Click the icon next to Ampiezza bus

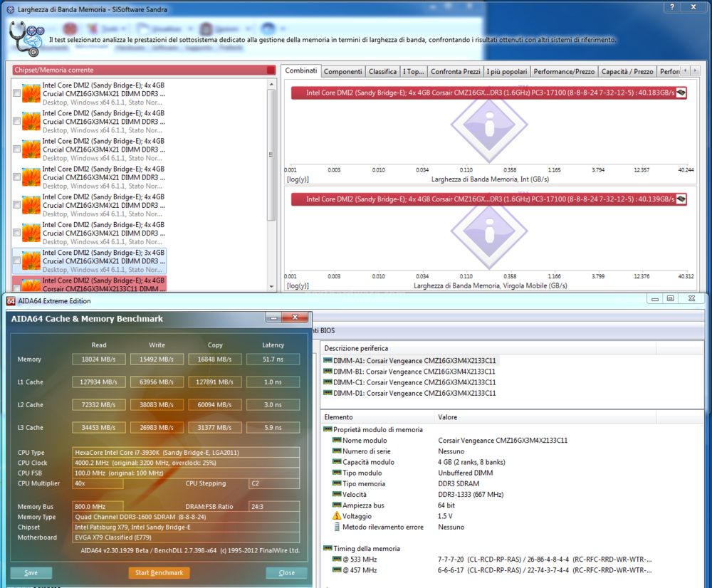click(x=337, y=505)
